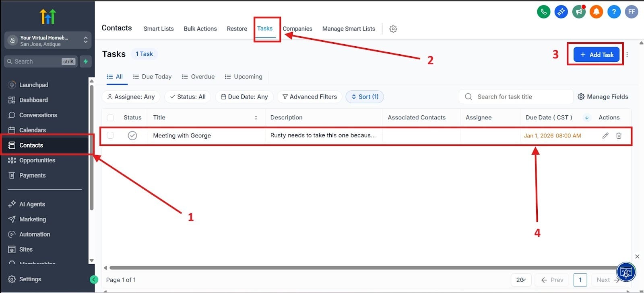Focus the Search for task title field
The image size is (644, 293).
(516, 97)
